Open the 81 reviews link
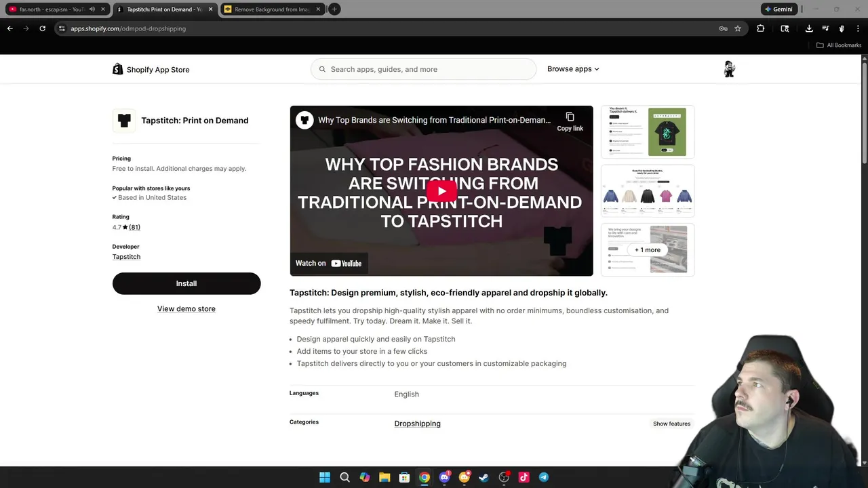This screenshot has width=868, height=488. coord(134,227)
